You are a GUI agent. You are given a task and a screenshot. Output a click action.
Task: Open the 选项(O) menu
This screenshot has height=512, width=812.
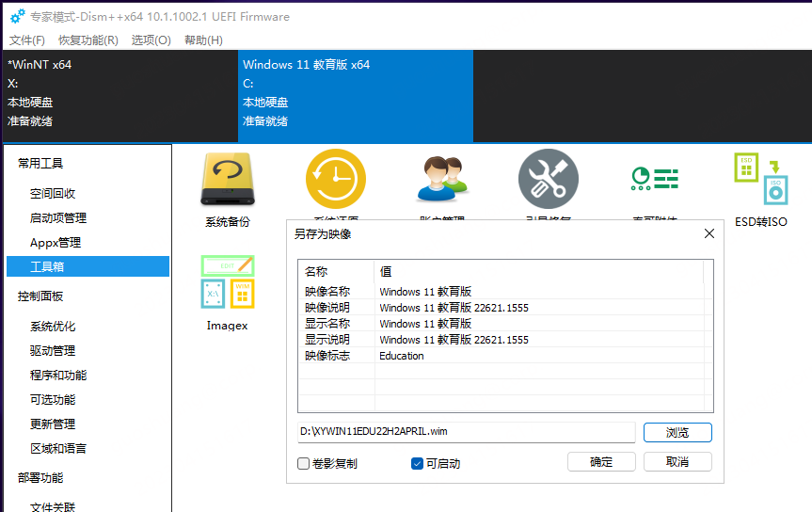[151, 40]
